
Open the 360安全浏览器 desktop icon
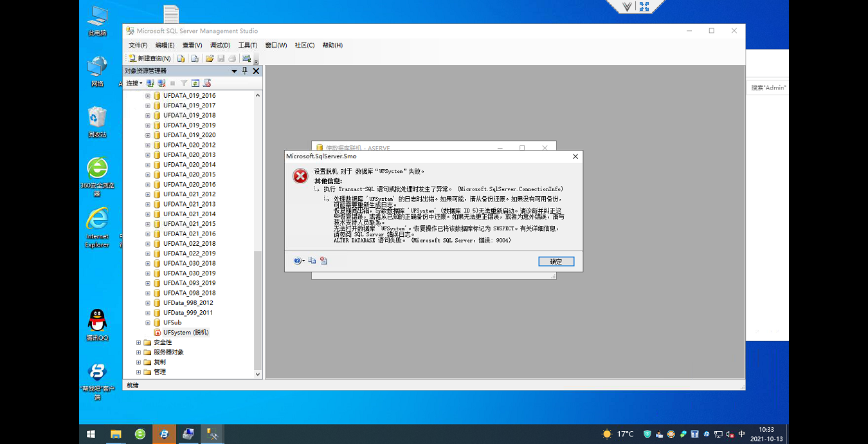pos(98,176)
